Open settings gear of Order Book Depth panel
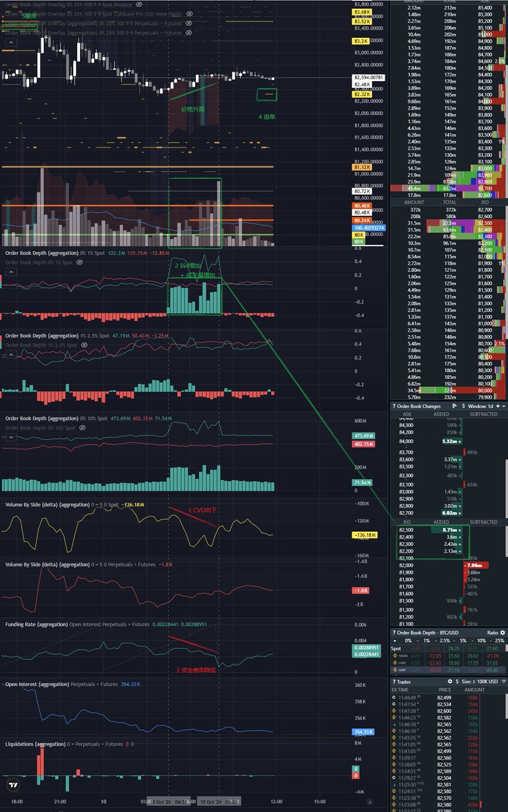This screenshot has width=508, height=812. (x=503, y=633)
